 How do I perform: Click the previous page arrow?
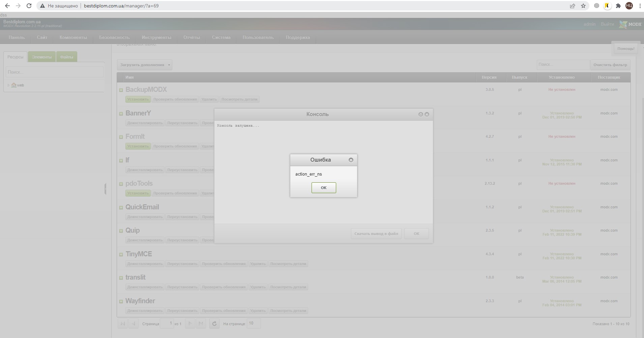(134, 323)
